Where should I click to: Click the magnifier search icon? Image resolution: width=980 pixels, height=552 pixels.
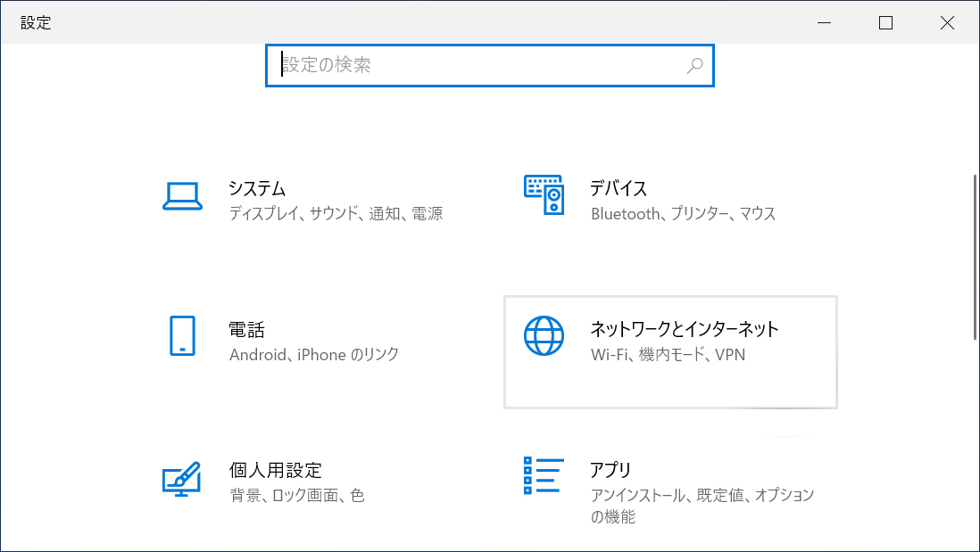(695, 66)
